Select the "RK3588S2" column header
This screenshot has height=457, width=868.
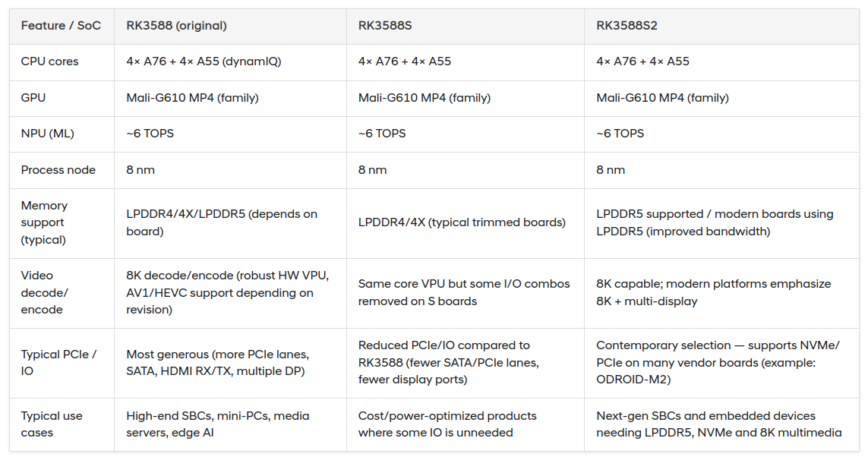[x=627, y=26]
